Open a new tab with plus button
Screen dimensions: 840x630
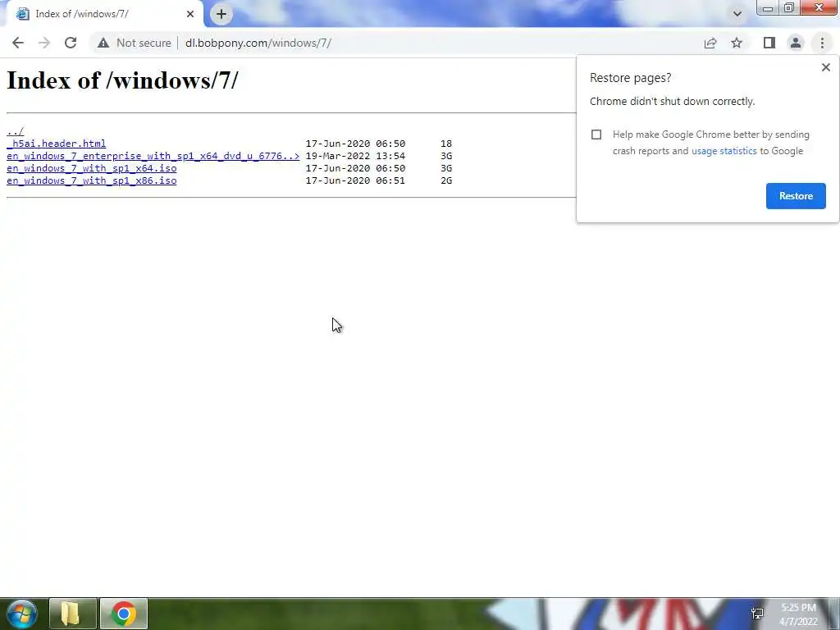(221, 14)
